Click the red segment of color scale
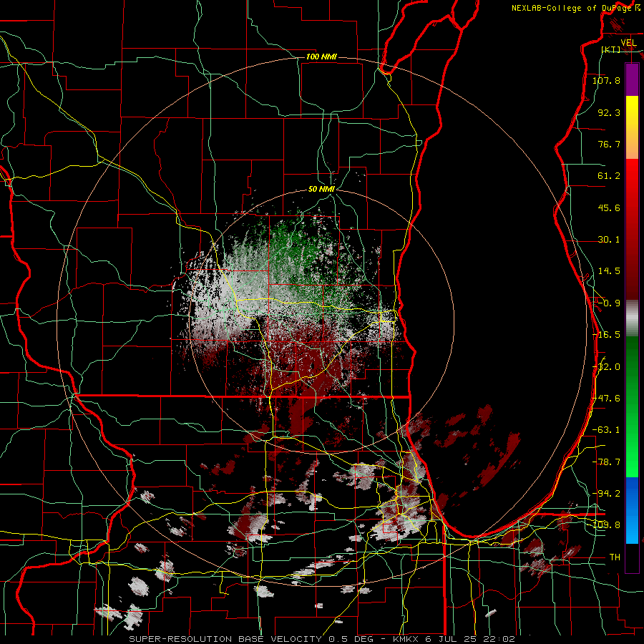Screen dimensions: 644x644 [x=632, y=229]
